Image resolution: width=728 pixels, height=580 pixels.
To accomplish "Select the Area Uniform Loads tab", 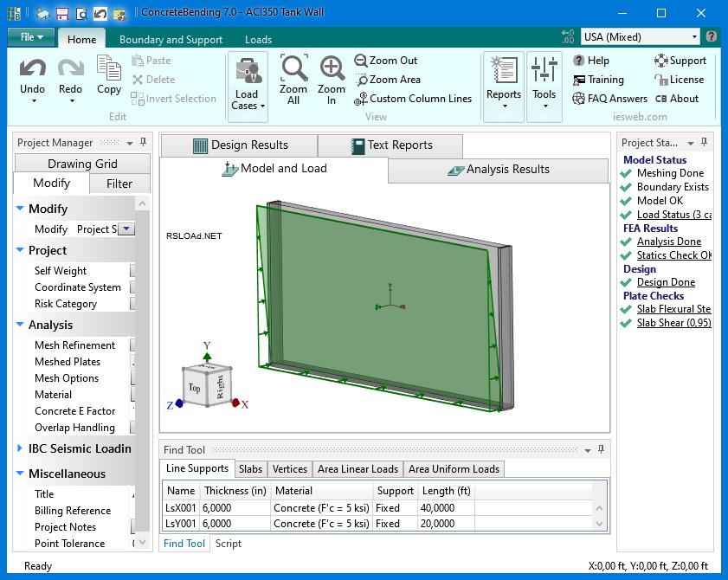I will [454, 468].
